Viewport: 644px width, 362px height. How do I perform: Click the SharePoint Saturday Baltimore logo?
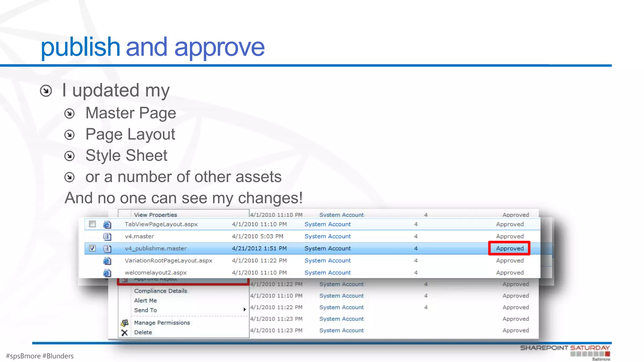[565, 352]
